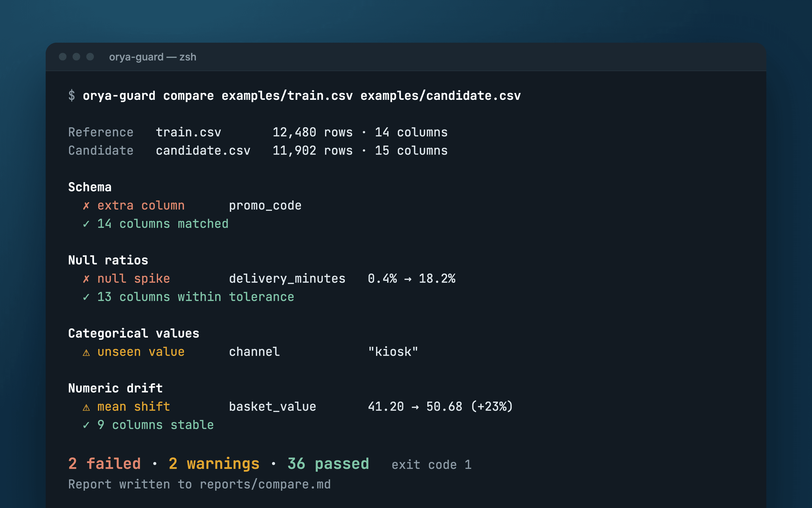
Task: Click the '$' prompt symbol
Action: coord(72,96)
